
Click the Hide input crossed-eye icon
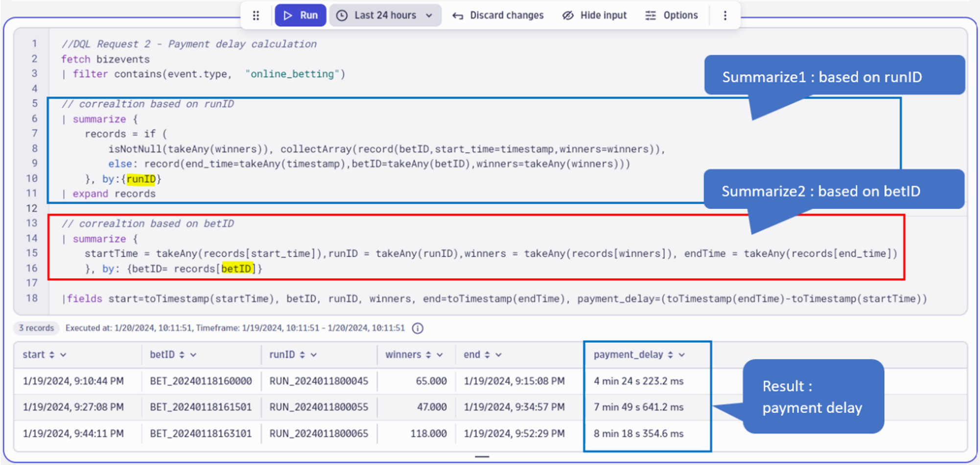(x=568, y=15)
